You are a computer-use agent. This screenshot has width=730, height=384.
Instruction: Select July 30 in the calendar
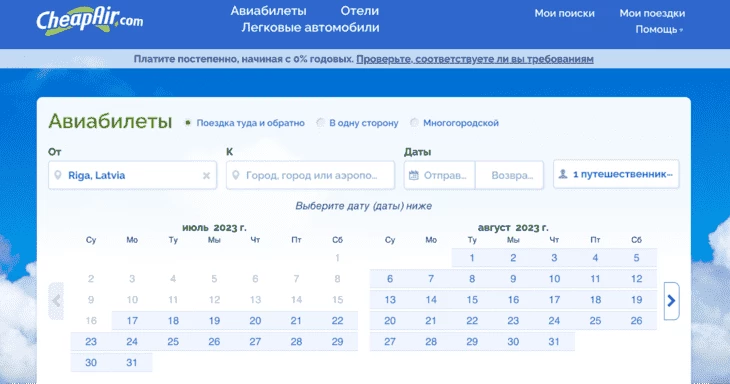91,363
